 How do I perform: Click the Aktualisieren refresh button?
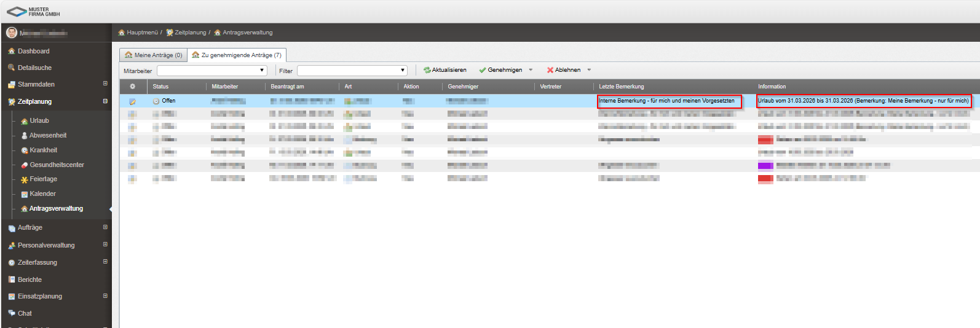[x=445, y=70]
